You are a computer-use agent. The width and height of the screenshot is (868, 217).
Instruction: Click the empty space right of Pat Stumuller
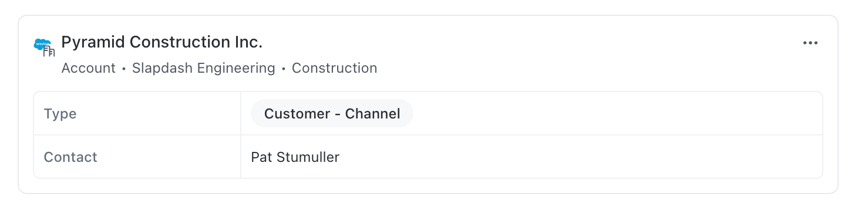[x=581, y=157]
